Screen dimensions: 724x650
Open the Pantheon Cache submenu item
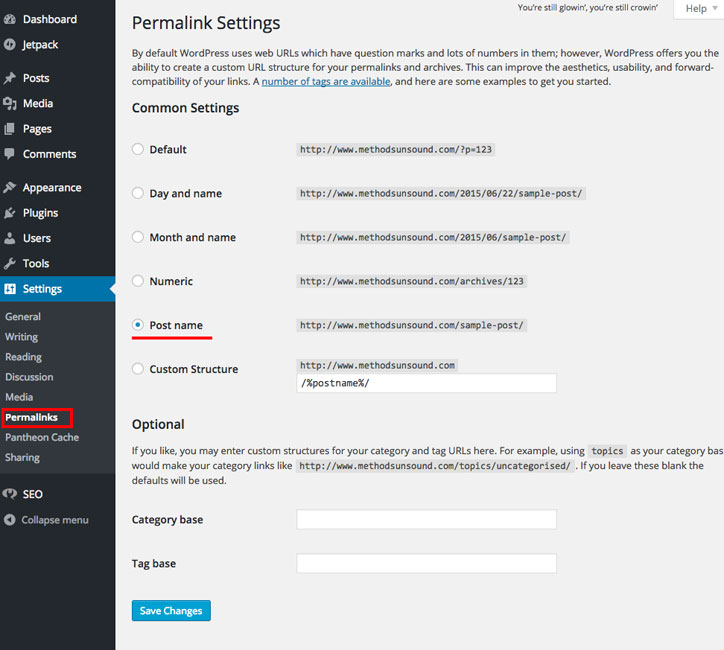click(42, 437)
